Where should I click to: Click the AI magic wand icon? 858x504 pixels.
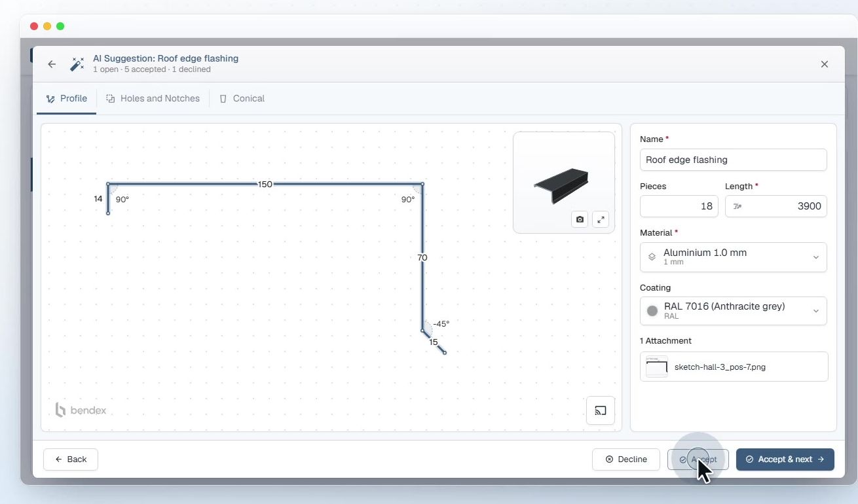click(78, 64)
